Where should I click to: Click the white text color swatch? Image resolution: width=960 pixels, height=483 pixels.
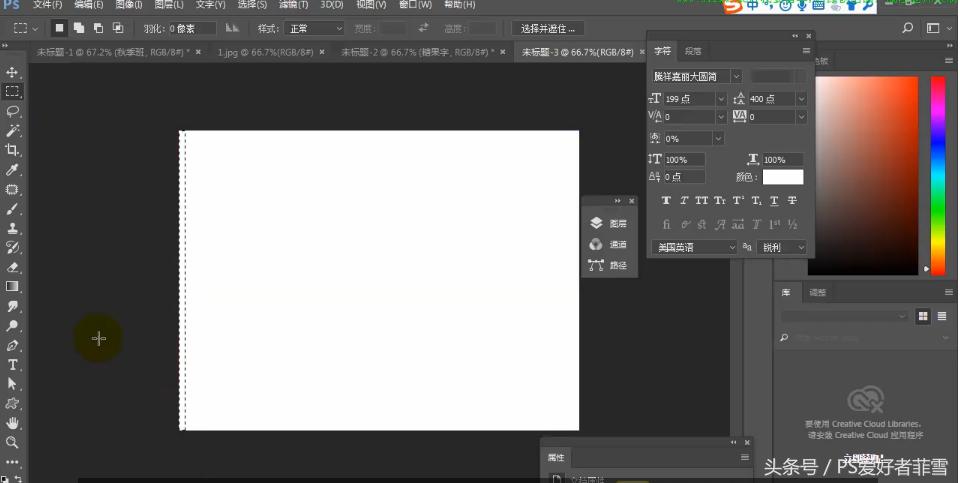click(782, 177)
